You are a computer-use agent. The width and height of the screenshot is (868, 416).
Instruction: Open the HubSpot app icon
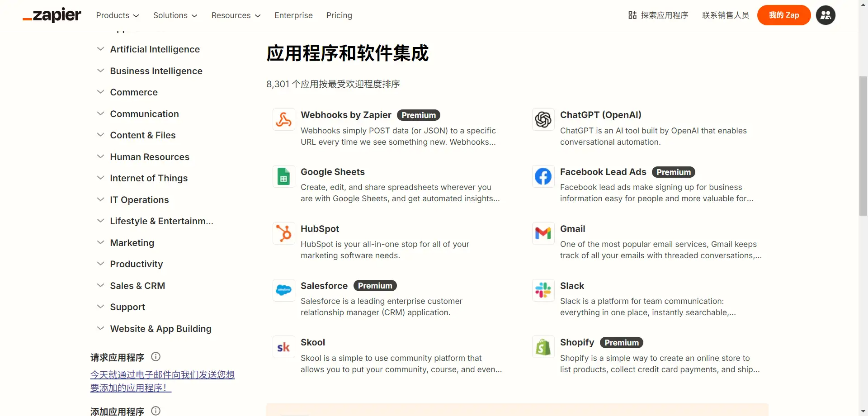click(284, 233)
